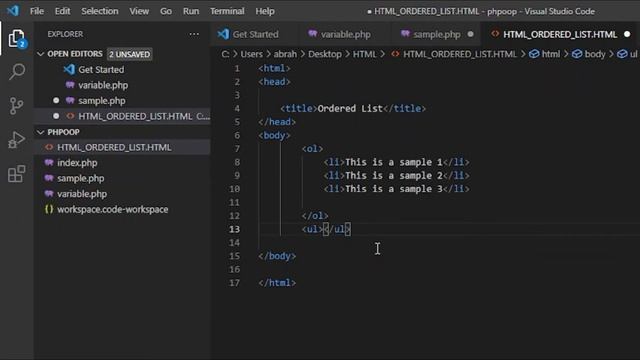Image resolution: width=640 pixels, height=360 pixels.
Task: Click the EXPLORER panel title
Action: (x=65, y=34)
